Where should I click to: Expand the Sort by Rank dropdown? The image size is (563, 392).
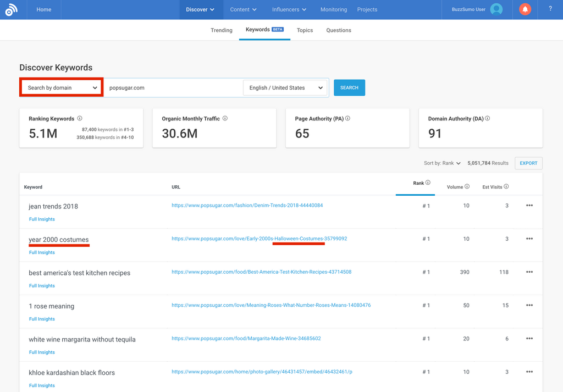pyautogui.click(x=442, y=163)
